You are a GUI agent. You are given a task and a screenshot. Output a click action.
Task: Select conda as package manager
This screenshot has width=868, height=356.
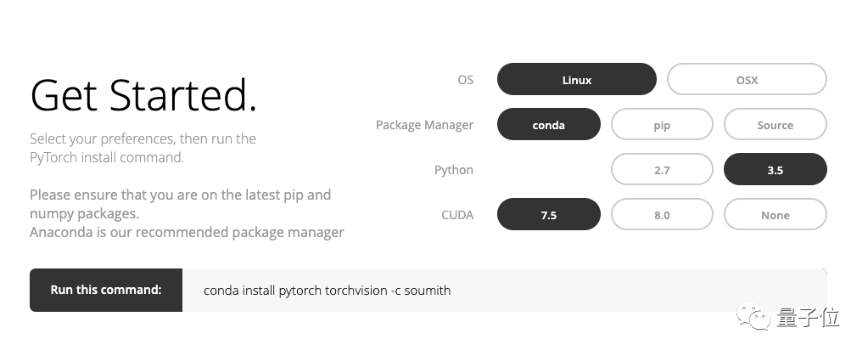548,125
